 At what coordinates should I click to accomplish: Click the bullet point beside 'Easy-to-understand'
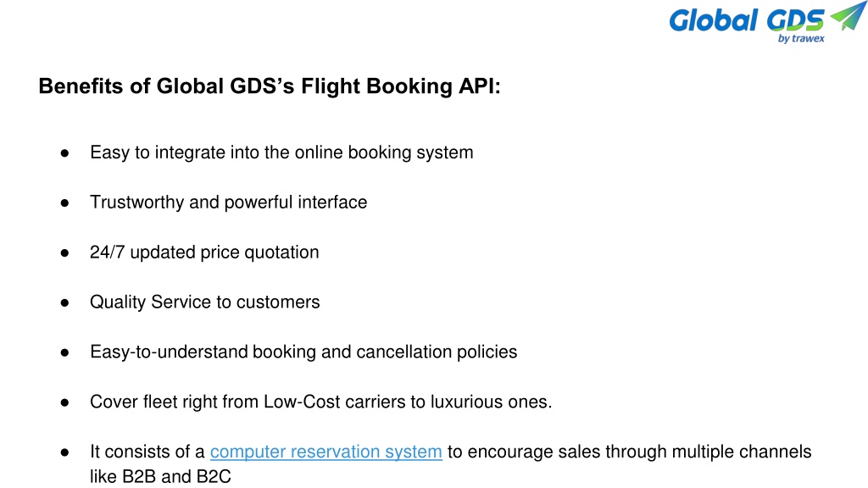(64, 352)
